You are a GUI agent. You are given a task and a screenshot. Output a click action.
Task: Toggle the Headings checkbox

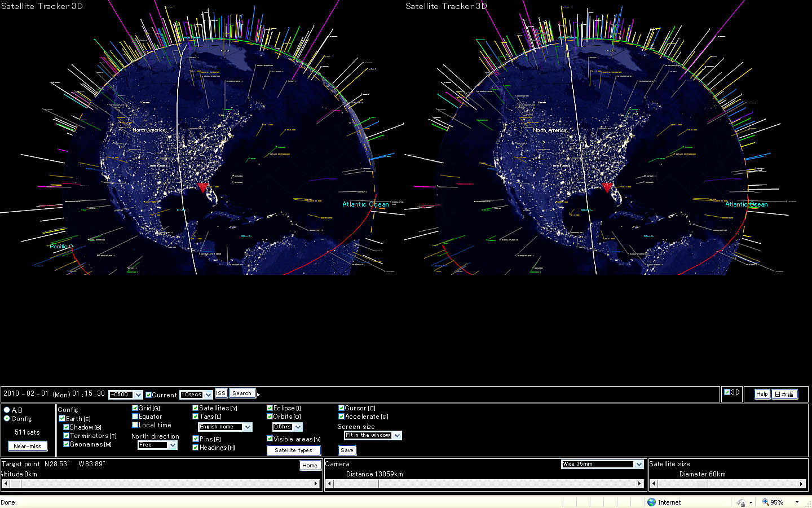(x=196, y=448)
